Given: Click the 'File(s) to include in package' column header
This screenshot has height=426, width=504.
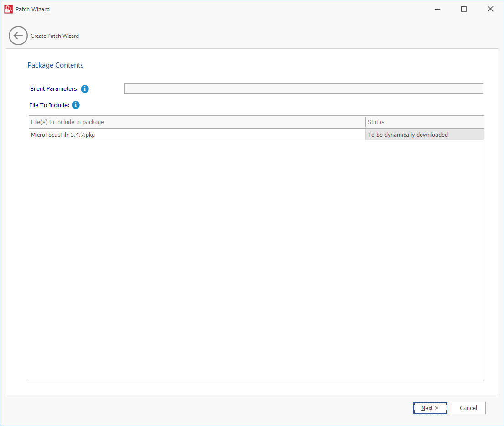Looking at the screenshot, I should tap(197, 122).
